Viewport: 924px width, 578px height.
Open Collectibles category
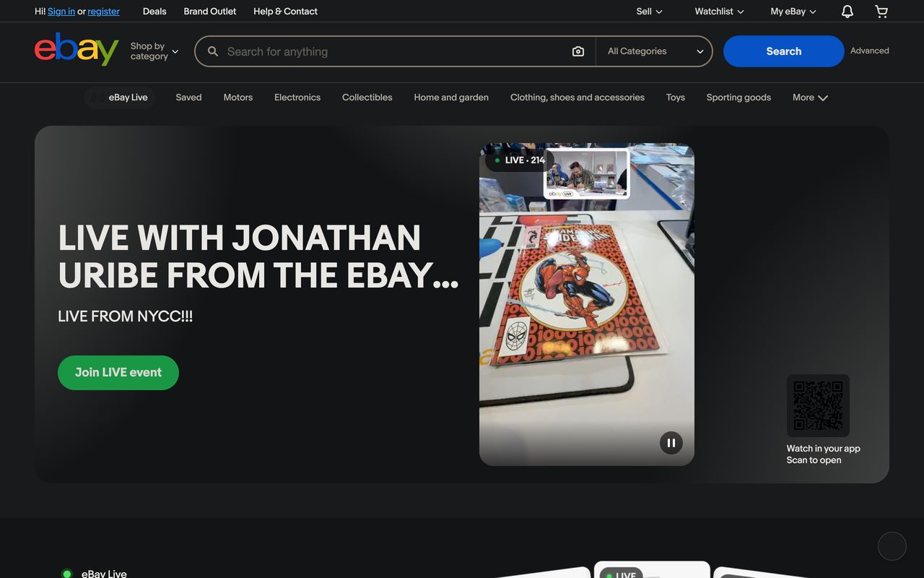point(367,98)
